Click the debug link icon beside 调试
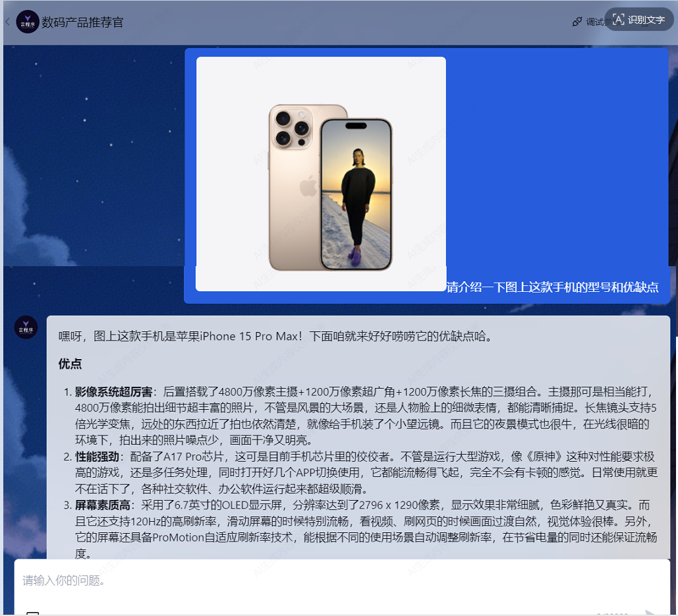 (577, 22)
